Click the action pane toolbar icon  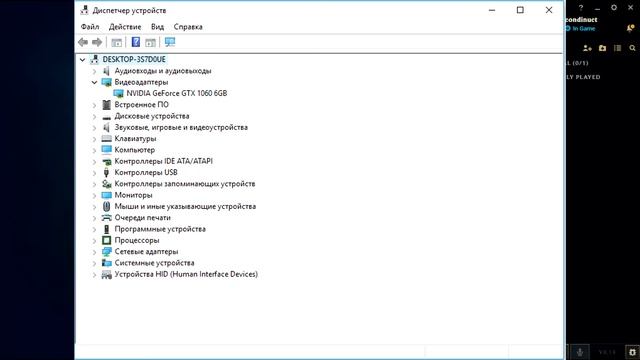coord(151,42)
